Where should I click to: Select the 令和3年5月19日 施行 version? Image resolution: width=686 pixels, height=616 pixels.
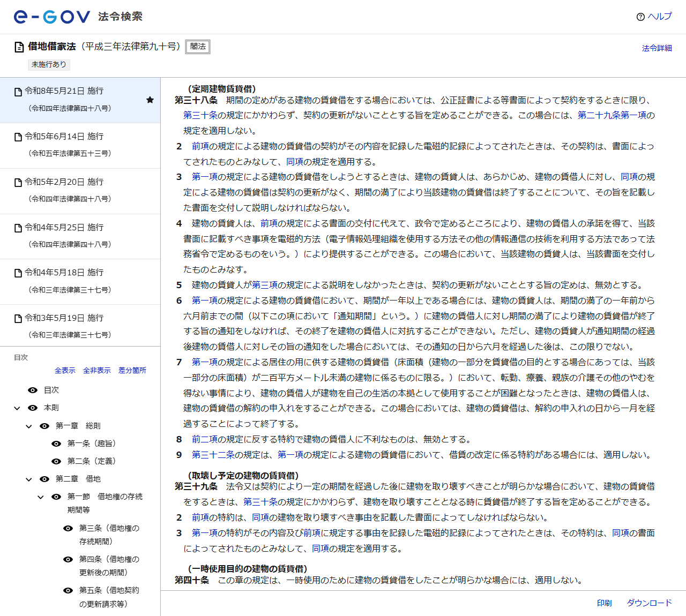coord(80,326)
